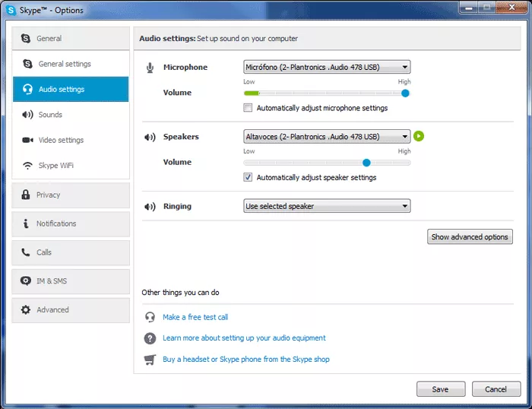Click the chat bubble icon beside IM & SMS

point(26,281)
